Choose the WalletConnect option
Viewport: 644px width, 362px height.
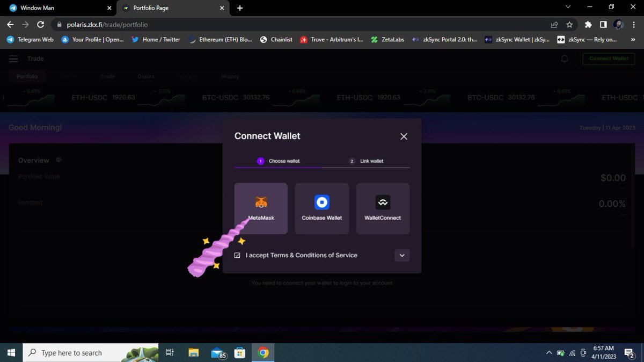[x=383, y=208]
